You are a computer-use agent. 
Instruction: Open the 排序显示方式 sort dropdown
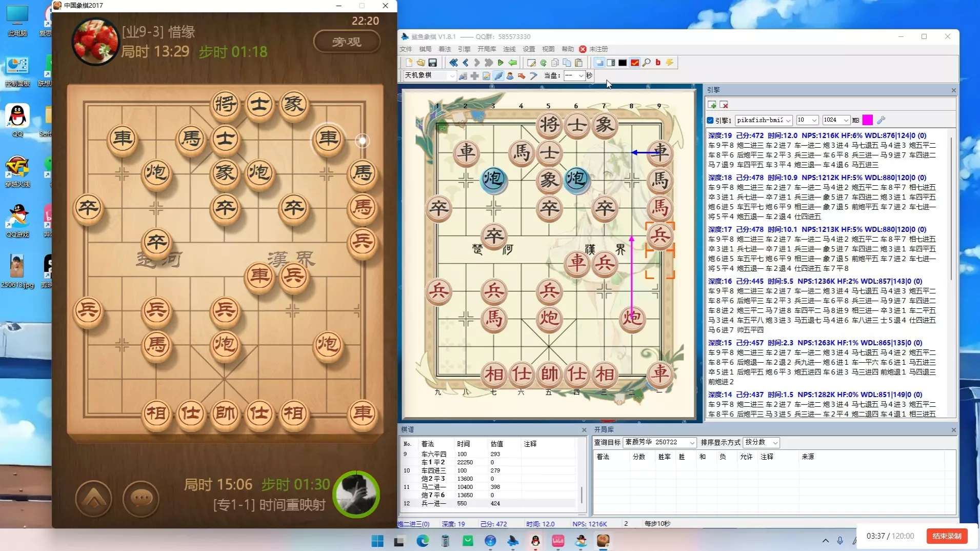click(x=761, y=442)
